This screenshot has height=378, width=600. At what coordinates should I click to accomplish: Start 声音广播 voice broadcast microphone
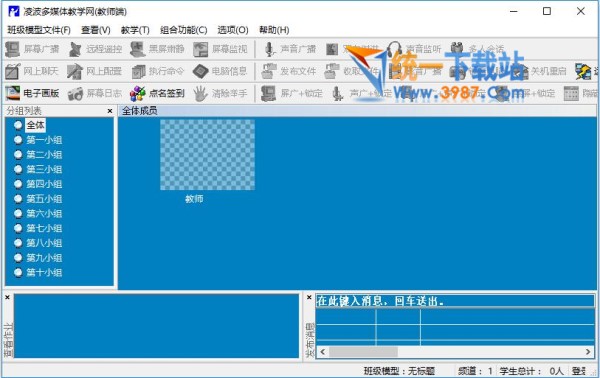(290, 49)
